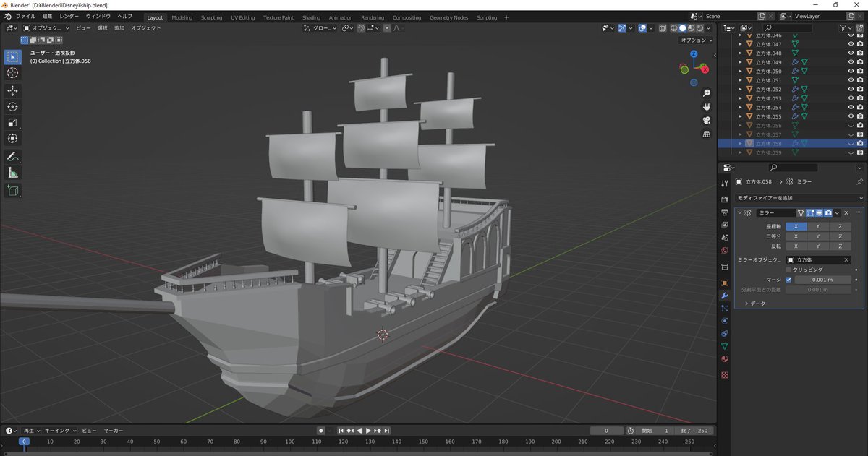Viewport: 868px width, 456px height.
Task: Remove the ミラー modifier
Action: (x=846, y=213)
